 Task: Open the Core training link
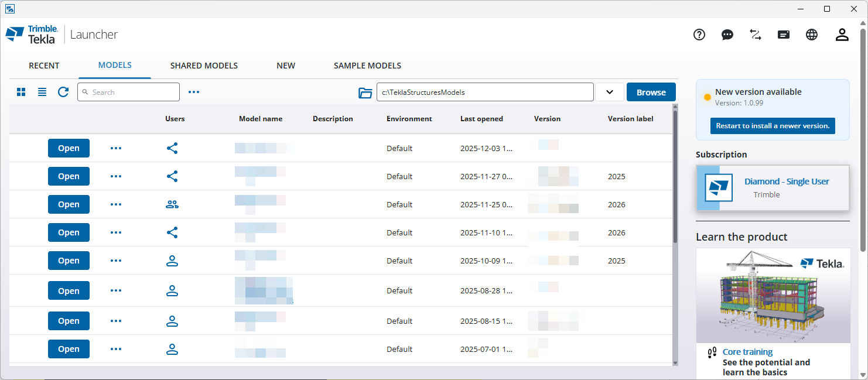(747, 352)
